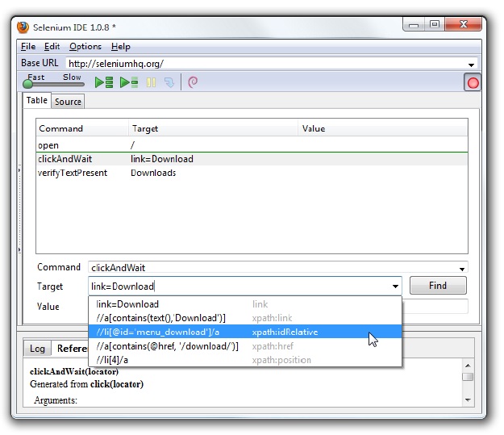Click the Firefox icon in the title bar
The image size is (504, 435).
pyautogui.click(x=23, y=26)
